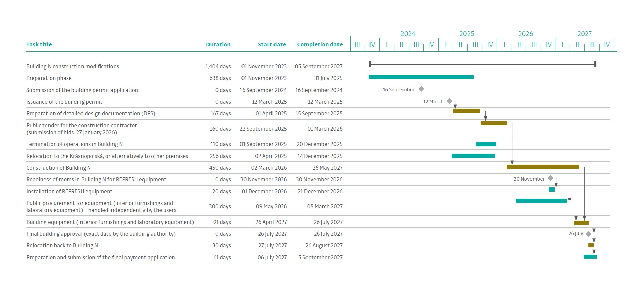This screenshot has width=644, height=303.
Task: Select the 26 July milestone diamond
Action: (x=588, y=234)
